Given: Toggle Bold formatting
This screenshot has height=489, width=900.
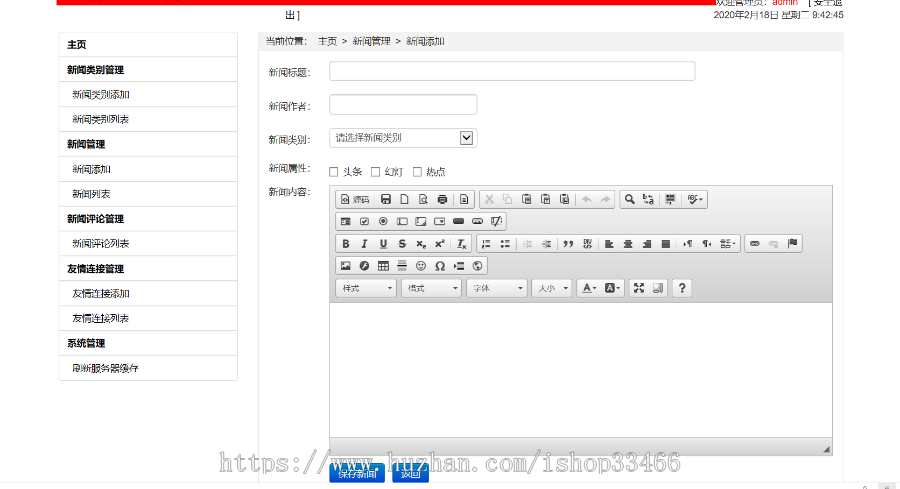Looking at the screenshot, I should [x=346, y=244].
